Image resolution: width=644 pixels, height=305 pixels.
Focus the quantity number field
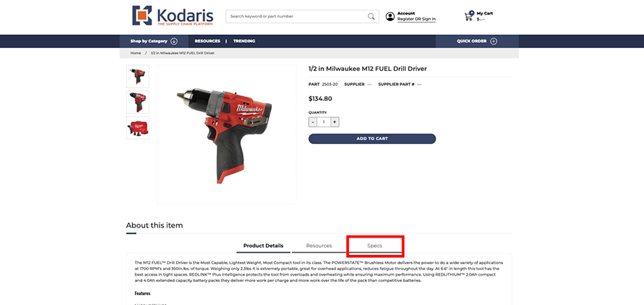tap(323, 122)
